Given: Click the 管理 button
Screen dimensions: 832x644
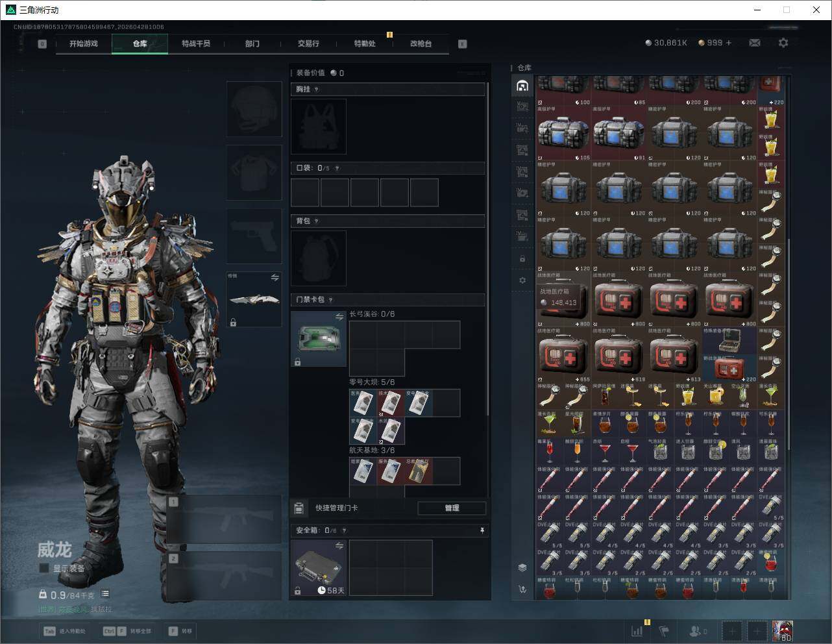Looking at the screenshot, I should point(452,508).
